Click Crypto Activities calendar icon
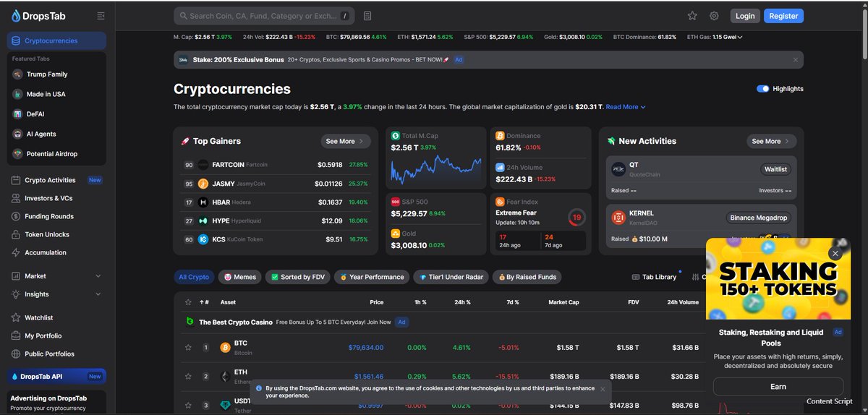The image size is (868, 415). (16, 180)
